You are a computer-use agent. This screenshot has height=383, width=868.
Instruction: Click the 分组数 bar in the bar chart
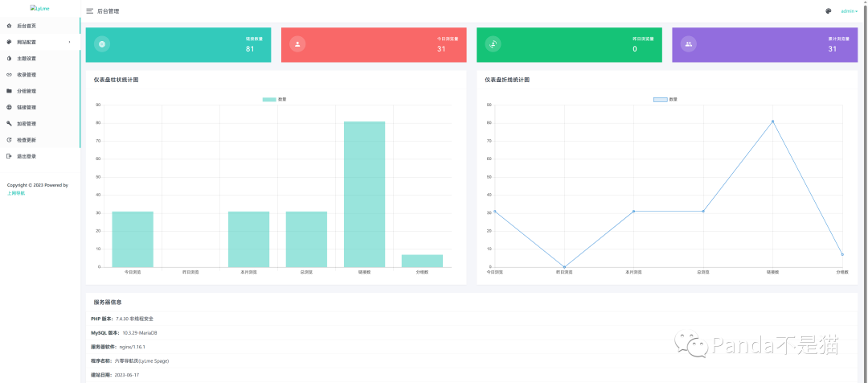[422, 261]
